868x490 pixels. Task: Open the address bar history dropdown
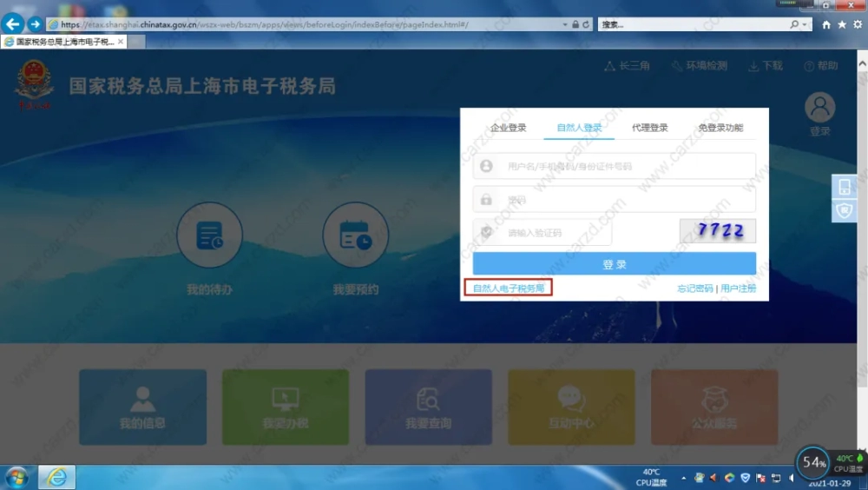click(565, 24)
